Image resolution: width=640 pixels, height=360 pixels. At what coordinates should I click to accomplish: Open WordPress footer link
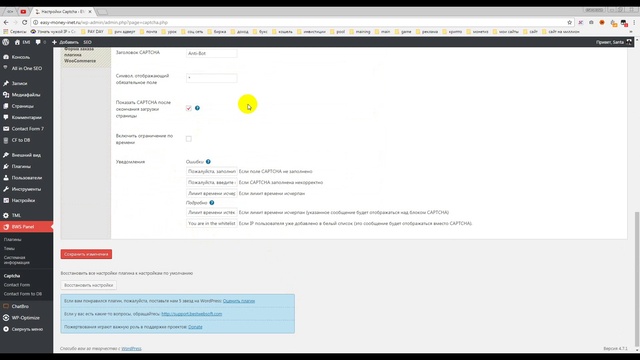point(131,349)
